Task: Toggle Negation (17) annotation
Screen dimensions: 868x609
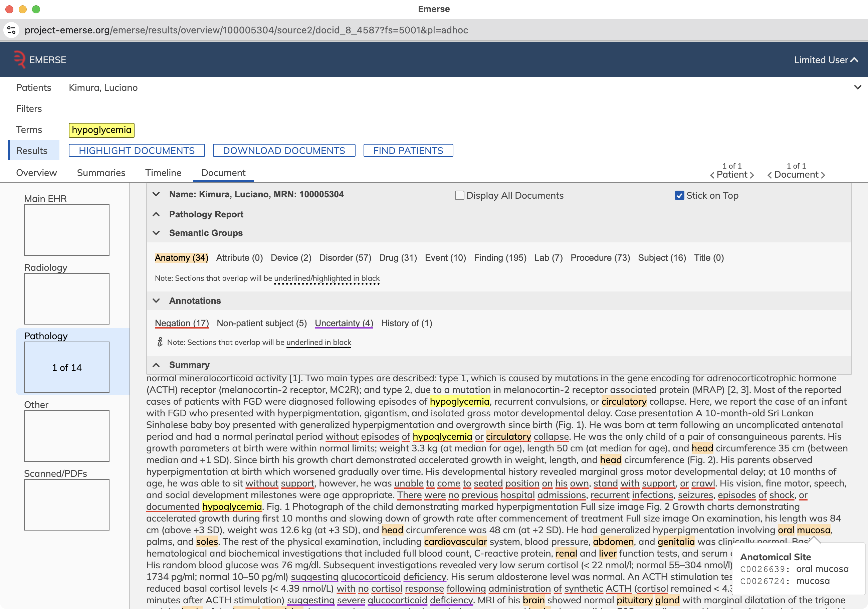Action: tap(182, 323)
